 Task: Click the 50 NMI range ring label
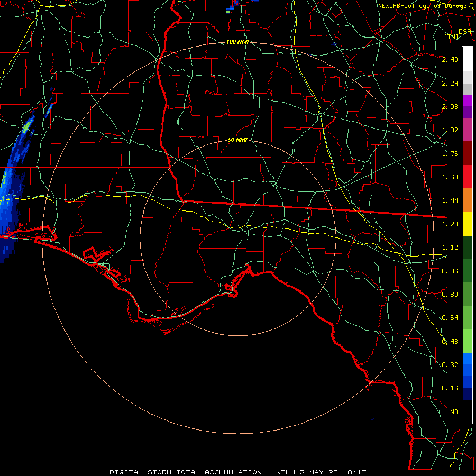click(237, 140)
